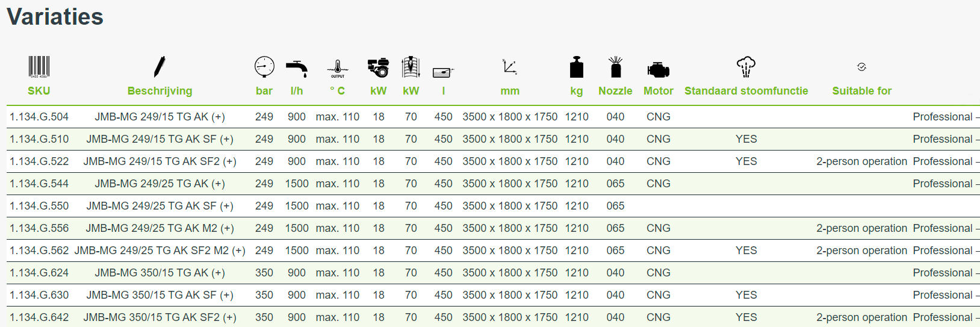Click YES in the 1.134.G.562 row

(746, 251)
